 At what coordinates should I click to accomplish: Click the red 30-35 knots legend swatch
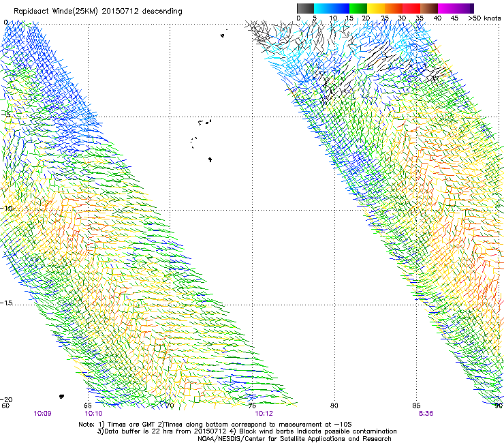(x=411, y=8)
